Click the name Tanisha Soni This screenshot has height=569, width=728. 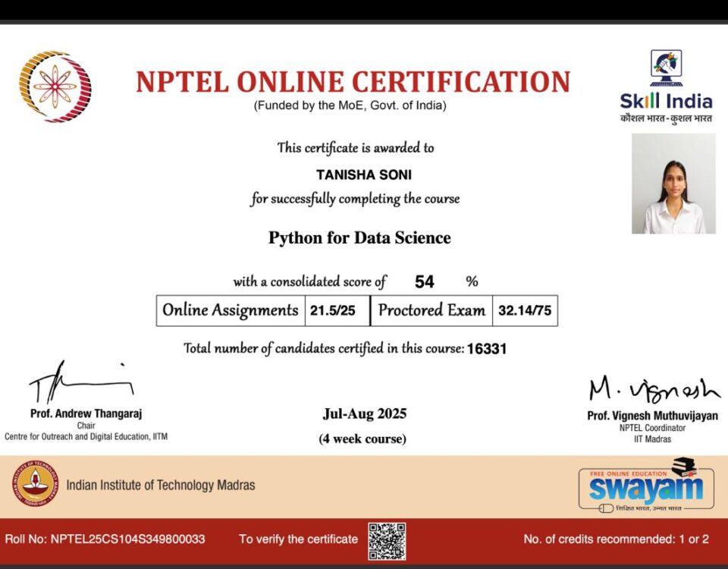point(364,174)
